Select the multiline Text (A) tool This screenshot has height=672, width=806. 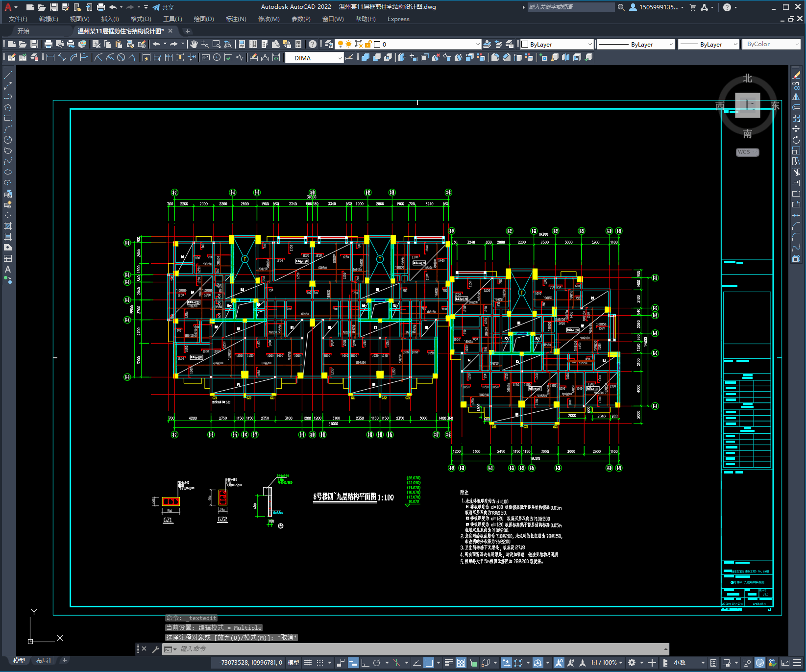coord(8,269)
